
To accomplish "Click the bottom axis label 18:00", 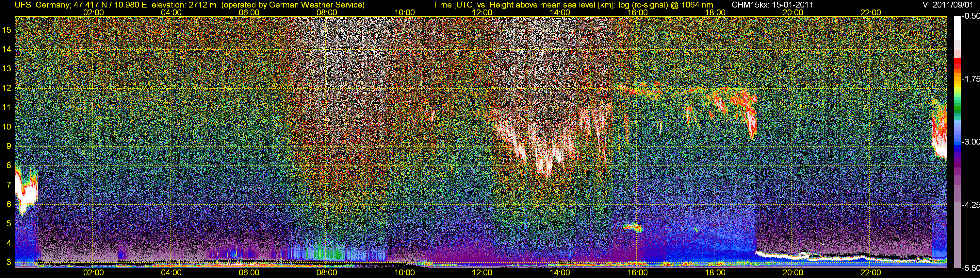I will pos(715,273).
